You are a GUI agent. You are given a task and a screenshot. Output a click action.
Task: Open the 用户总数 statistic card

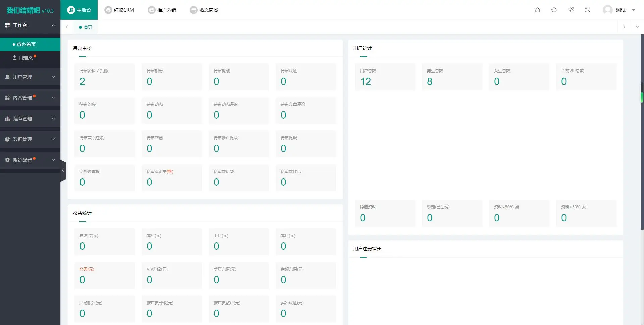click(385, 77)
